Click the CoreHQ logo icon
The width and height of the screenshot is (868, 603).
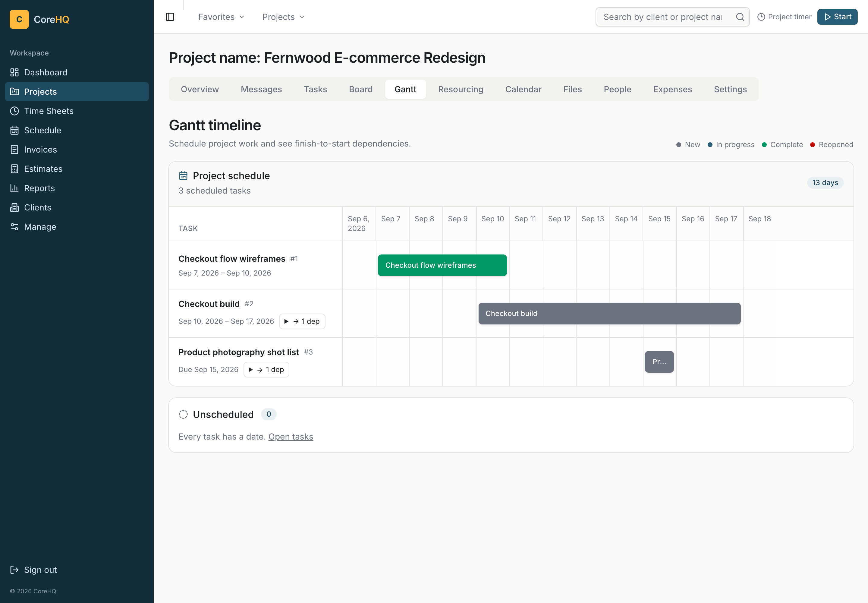click(x=19, y=19)
